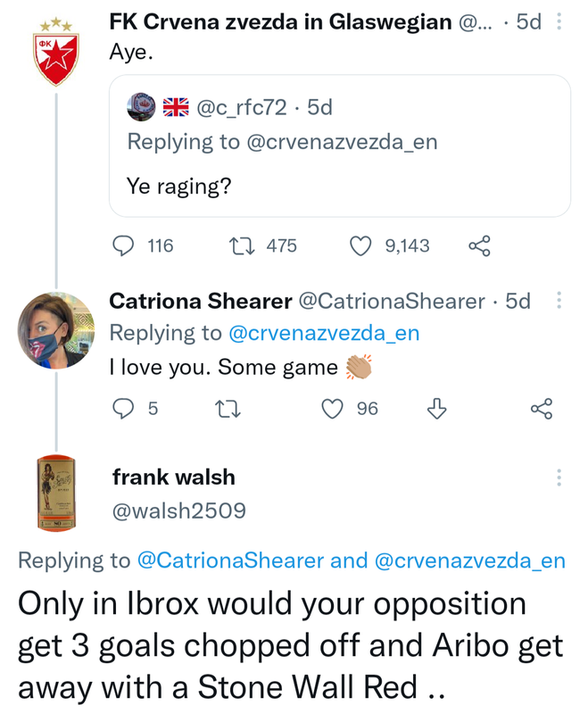Retweet Catriona Shearer's tweet
588x714 pixels.
coord(228,409)
